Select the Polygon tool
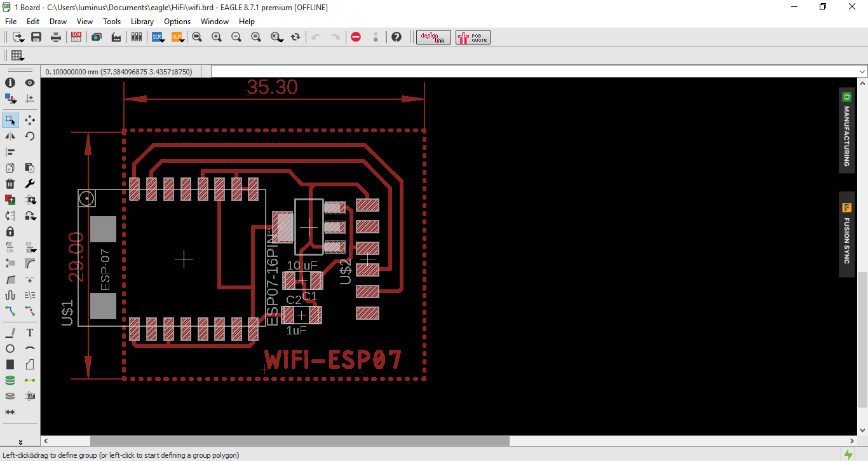The image size is (868, 461). [x=30, y=364]
